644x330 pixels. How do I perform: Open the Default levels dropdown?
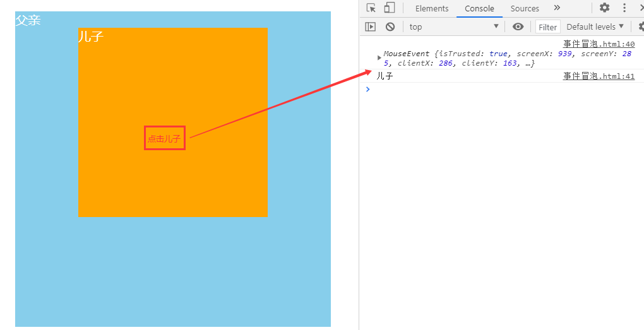595,27
